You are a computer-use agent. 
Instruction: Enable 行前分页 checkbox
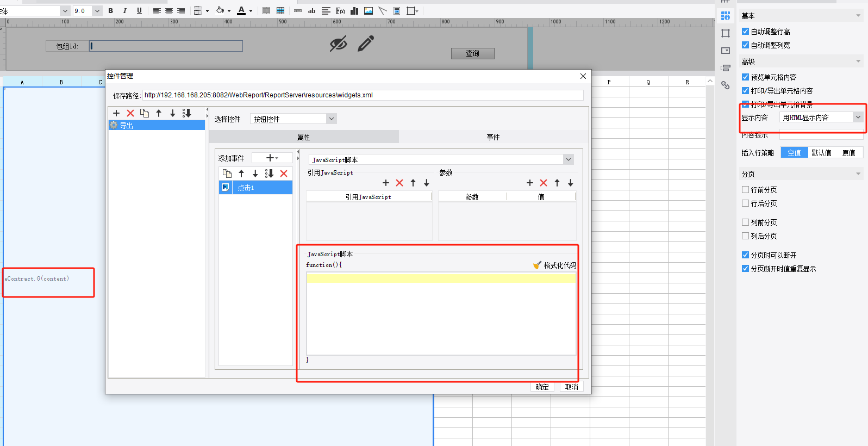[745, 190]
